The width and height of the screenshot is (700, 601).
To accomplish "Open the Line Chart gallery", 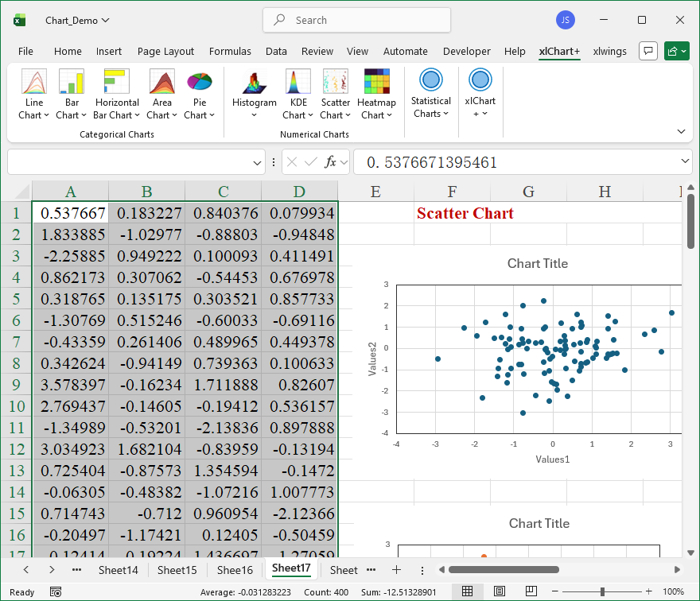I will 34,94.
